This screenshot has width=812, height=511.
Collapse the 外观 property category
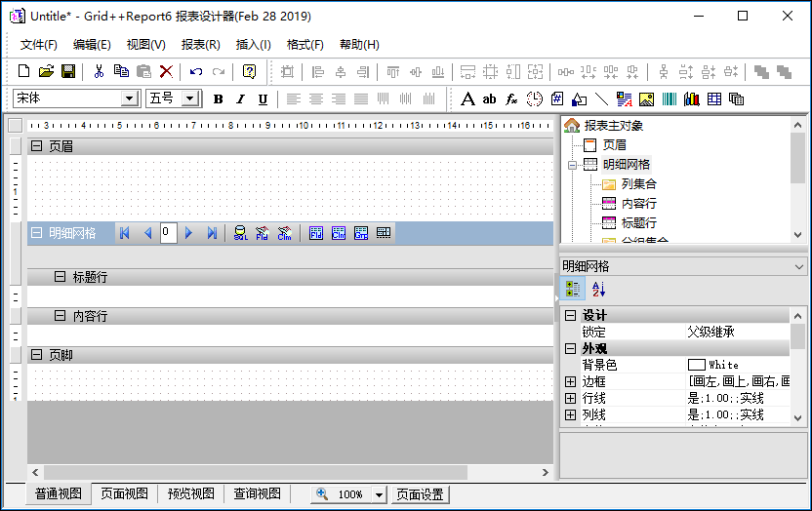tap(570, 348)
